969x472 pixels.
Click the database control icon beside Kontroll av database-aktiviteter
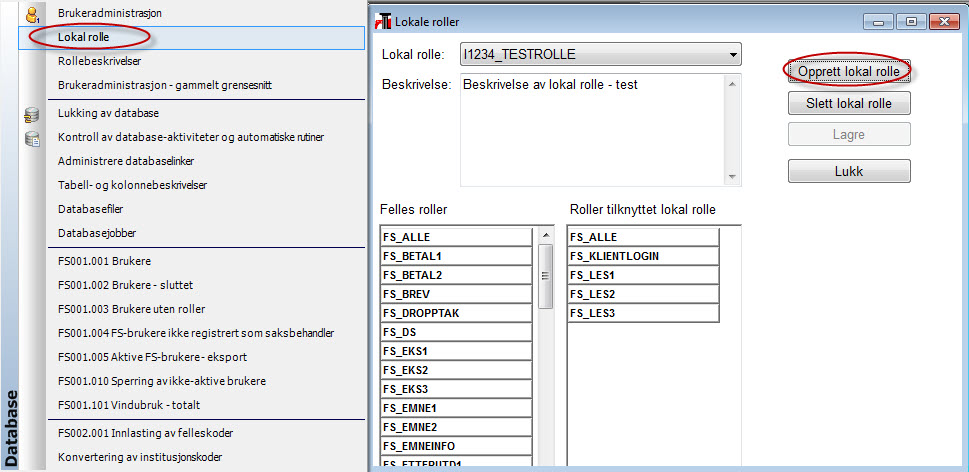tap(32, 138)
